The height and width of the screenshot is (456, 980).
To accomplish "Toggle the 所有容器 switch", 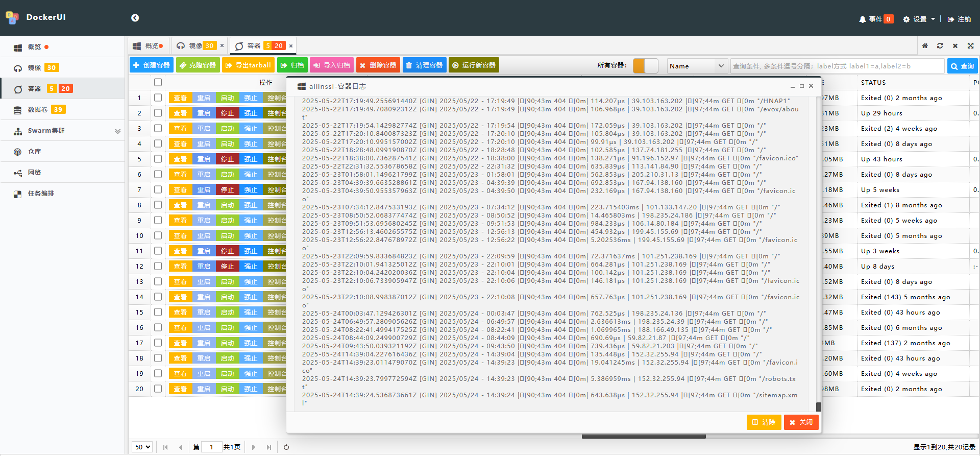I will tap(645, 66).
